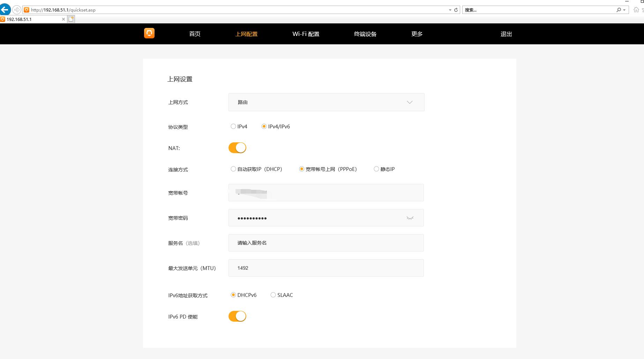Click the browser forward arrow button
Image resolution: width=644 pixels, height=359 pixels.
coord(16,10)
